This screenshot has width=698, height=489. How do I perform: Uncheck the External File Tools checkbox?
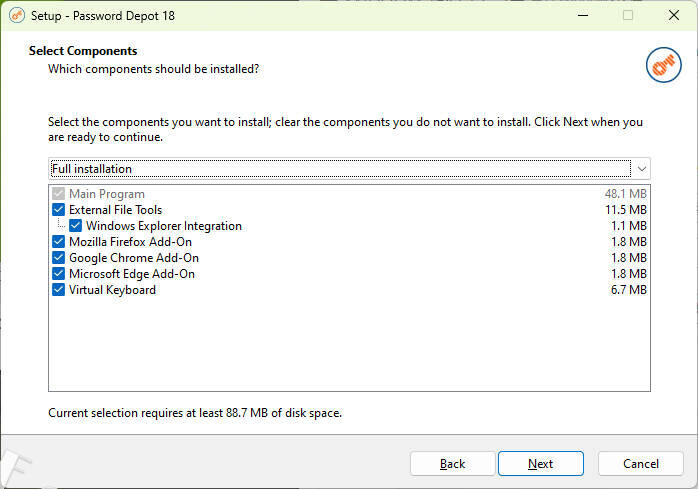[x=58, y=210]
